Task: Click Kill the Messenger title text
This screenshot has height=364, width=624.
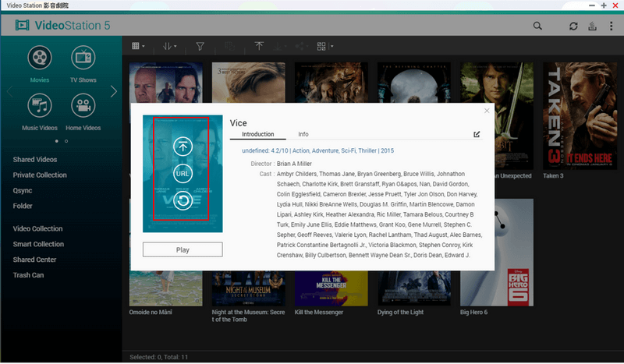Action: tap(319, 313)
